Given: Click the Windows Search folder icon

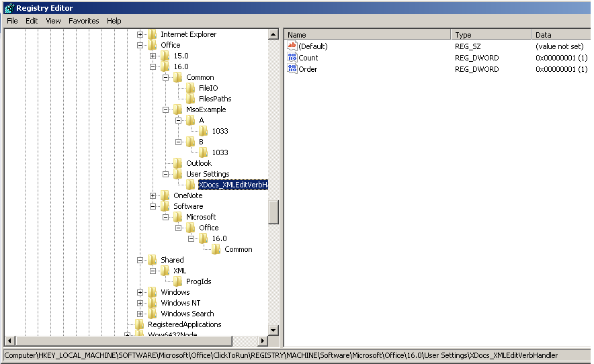Looking at the screenshot, I should [153, 314].
